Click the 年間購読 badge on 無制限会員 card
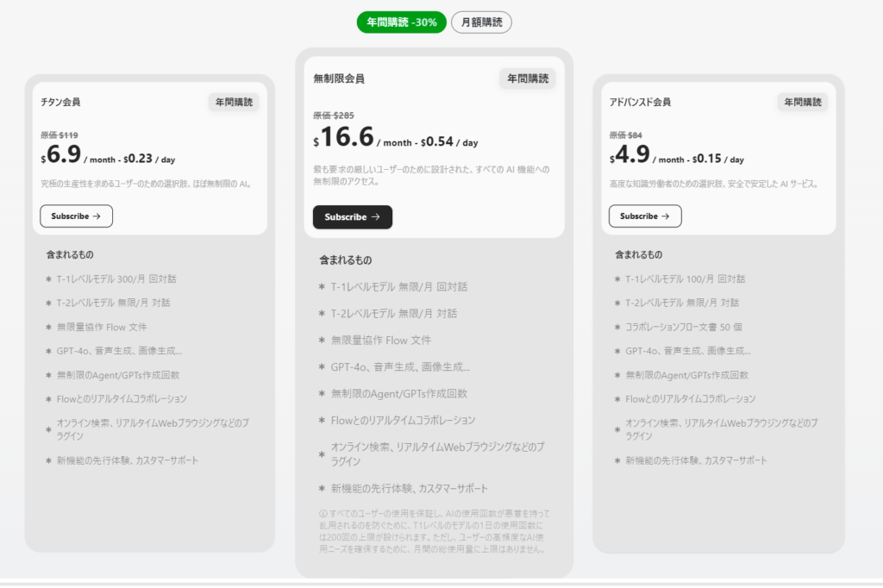883x588 pixels. (x=527, y=78)
